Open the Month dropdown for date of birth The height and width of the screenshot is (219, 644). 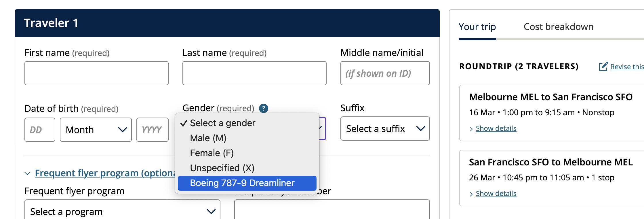(96, 130)
